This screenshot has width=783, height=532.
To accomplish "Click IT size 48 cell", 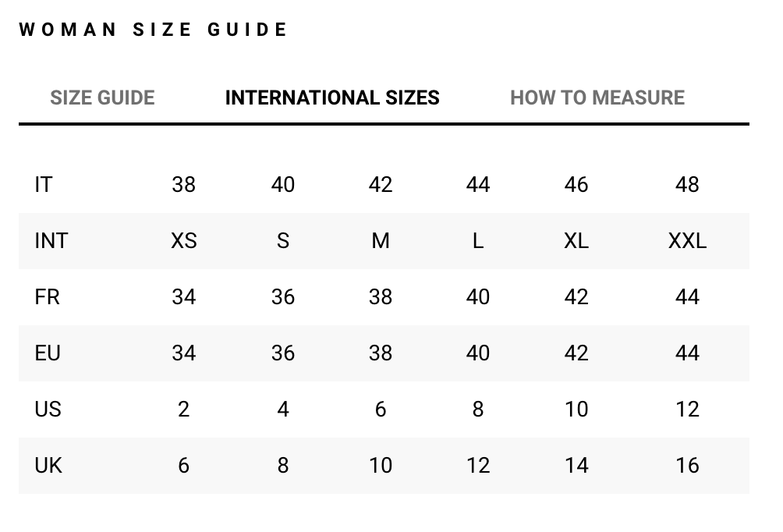I will click(x=687, y=185).
